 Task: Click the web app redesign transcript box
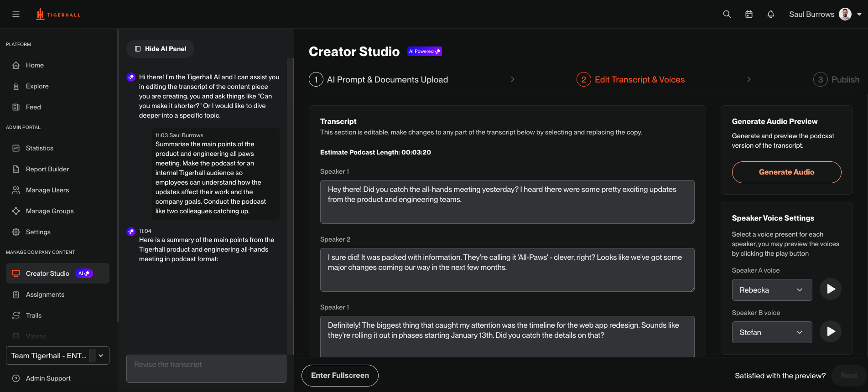click(507, 336)
